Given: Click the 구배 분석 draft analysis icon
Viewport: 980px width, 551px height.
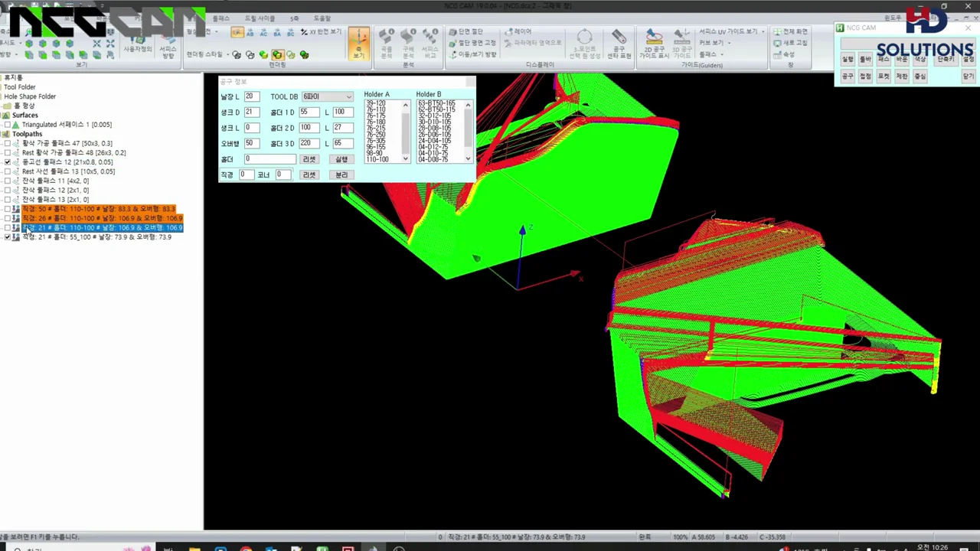Looking at the screenshot, I should 408,44.
